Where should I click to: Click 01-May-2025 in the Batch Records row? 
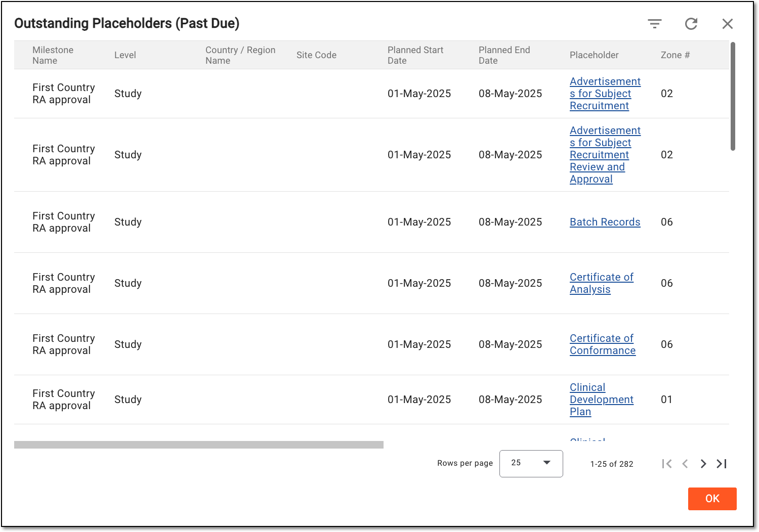419,222
